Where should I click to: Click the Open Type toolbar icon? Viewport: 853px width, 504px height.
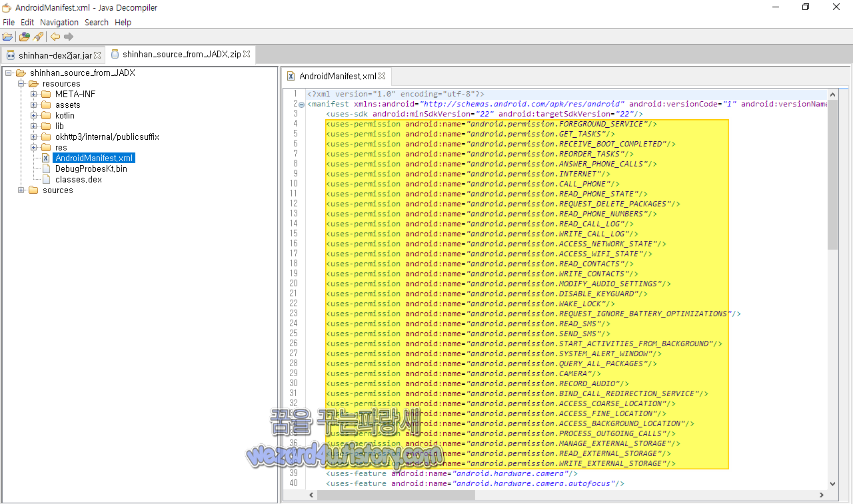coord(25,37)
